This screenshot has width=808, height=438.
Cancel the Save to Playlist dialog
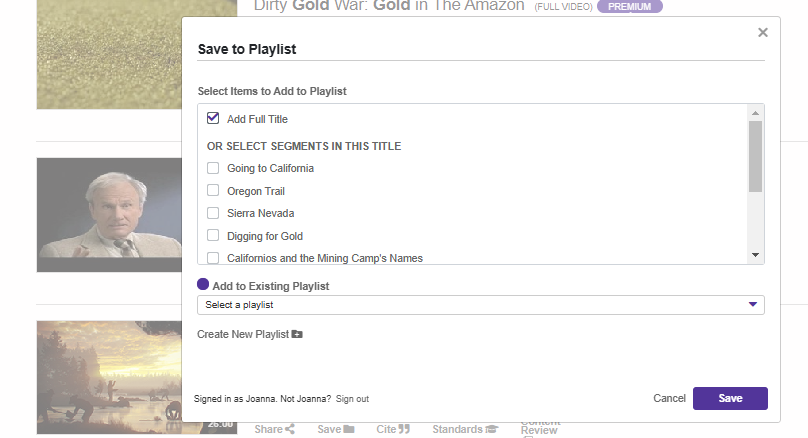point(669,398)
